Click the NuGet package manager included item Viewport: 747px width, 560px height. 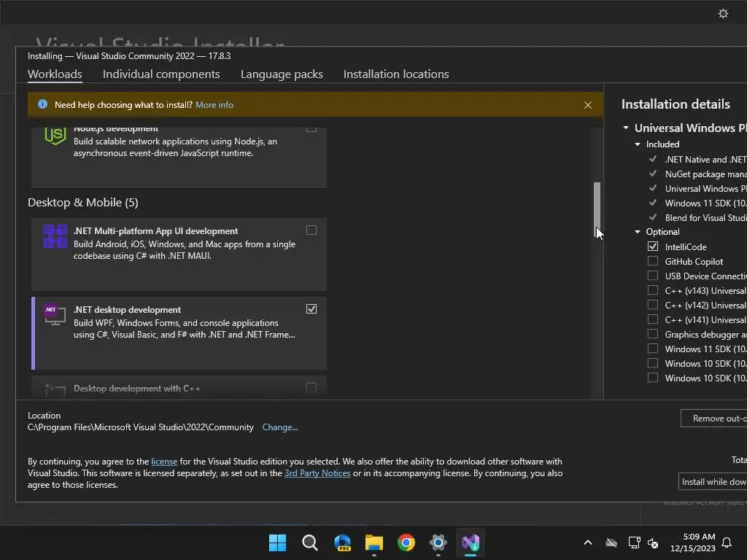point(705,174)
